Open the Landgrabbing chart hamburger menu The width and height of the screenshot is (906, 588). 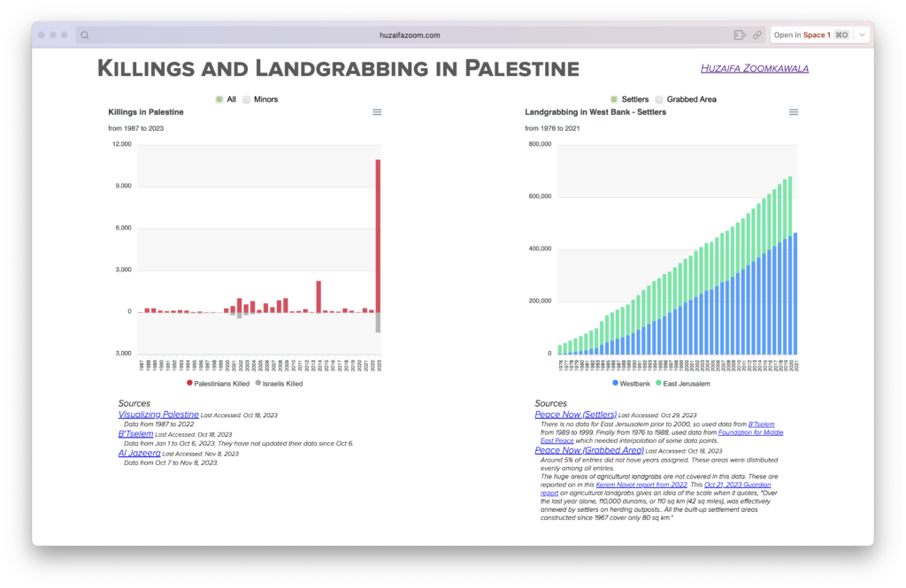(x=794, y=112)
